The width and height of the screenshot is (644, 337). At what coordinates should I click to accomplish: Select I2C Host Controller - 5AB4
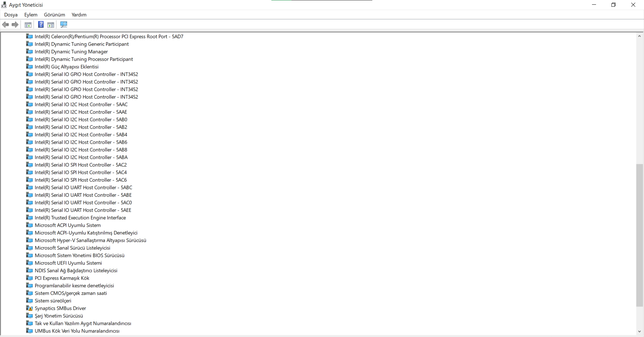coord(81,135)
